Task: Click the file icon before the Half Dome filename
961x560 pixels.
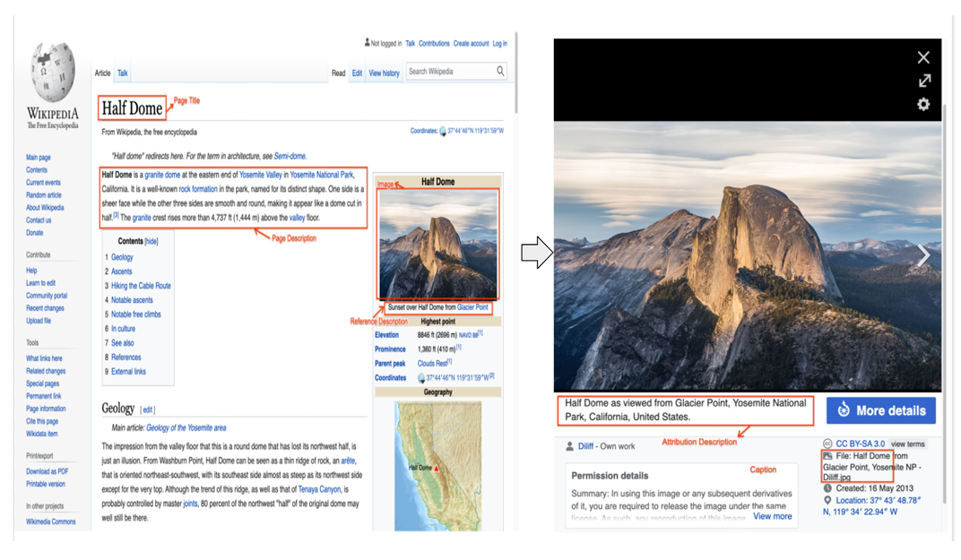Action: tap(827, 455)
